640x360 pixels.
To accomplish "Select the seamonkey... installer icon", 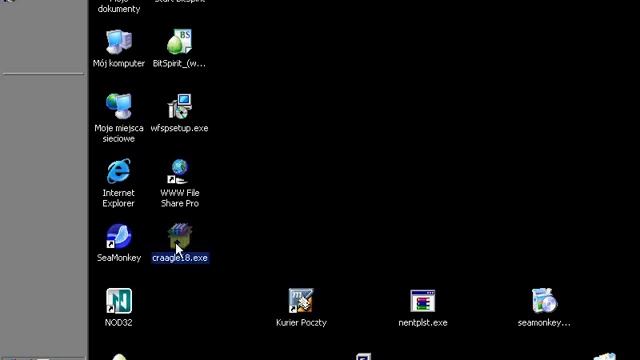I will (x=544, y=300).
